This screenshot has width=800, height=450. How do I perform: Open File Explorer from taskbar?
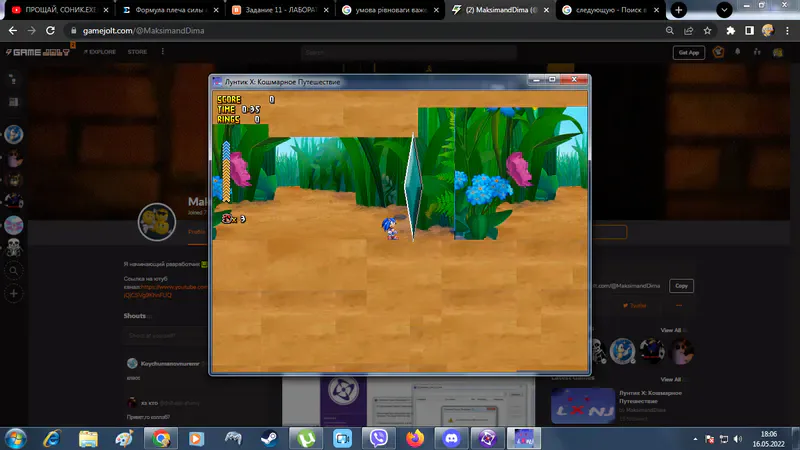click(x=88, y=439)
